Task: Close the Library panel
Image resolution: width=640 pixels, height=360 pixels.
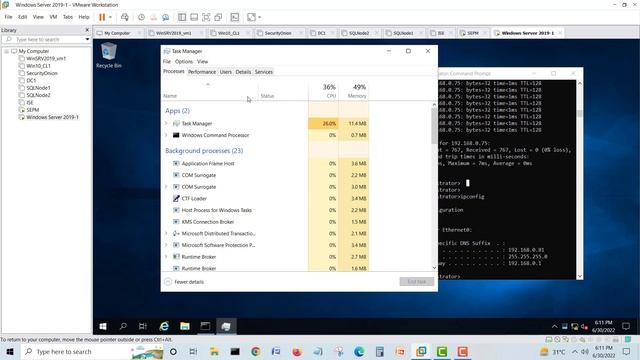Action: pos(87,30)
